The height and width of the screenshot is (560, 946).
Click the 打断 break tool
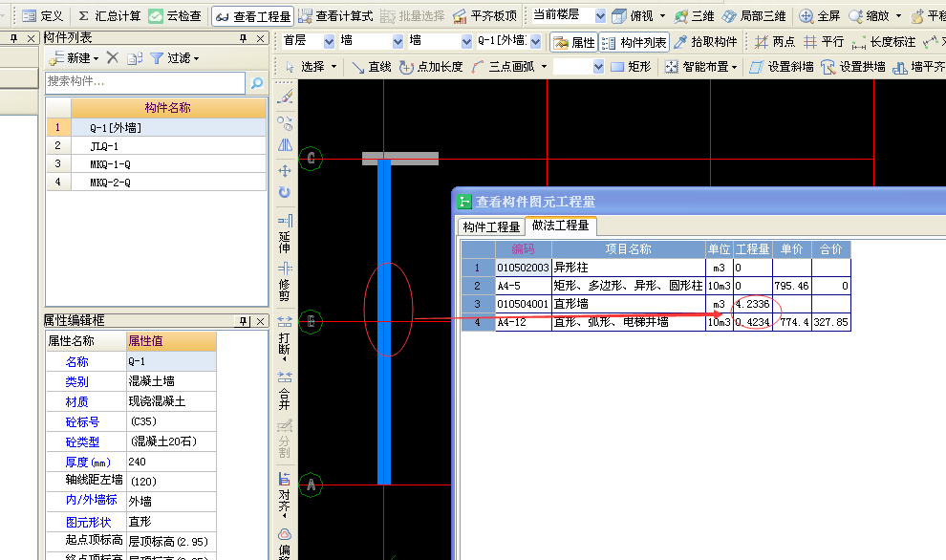285,338
